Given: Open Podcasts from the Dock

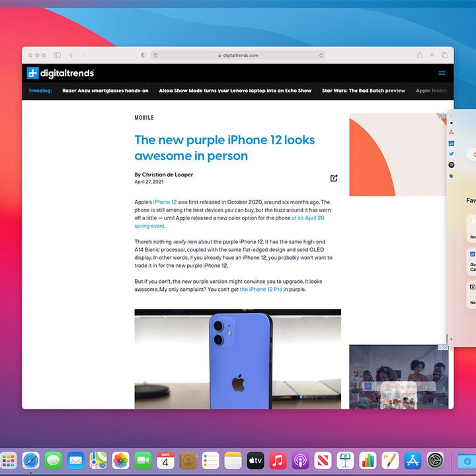Looking at the screenshot, I should [300, 461].
